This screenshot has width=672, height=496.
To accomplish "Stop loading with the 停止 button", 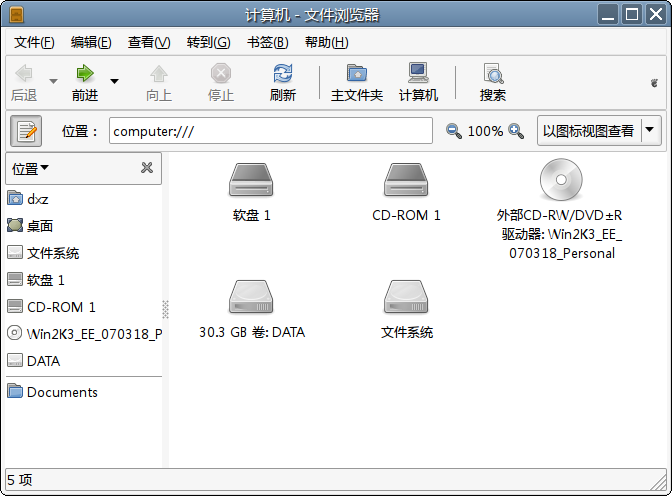I will 221,83.
